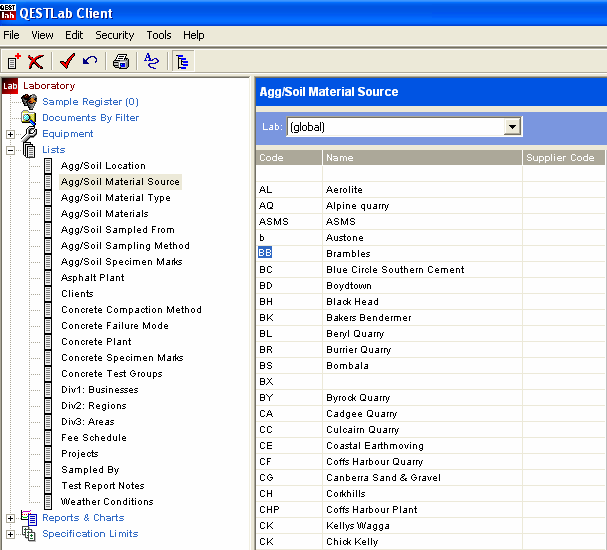
Task: Expand the Equipment tree node
Action: click(11, 134)
